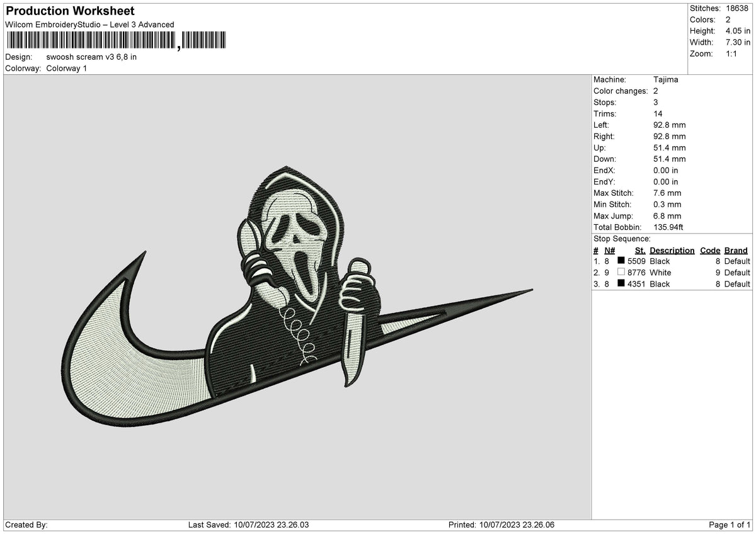Viewport: 756px width, 534px height.
Task: Select Min Stitch value 0.3 mm
Action: click(667, 205)
